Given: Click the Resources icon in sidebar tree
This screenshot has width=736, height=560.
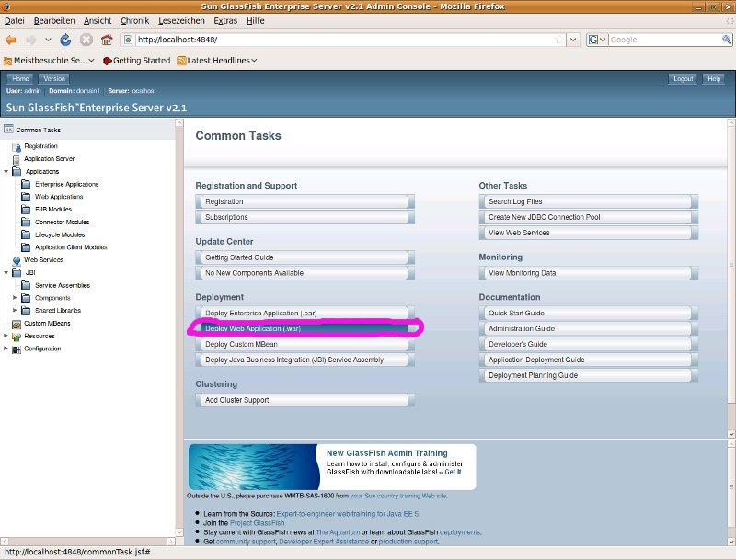Looking at the screenshot, I should click(17, 337).
